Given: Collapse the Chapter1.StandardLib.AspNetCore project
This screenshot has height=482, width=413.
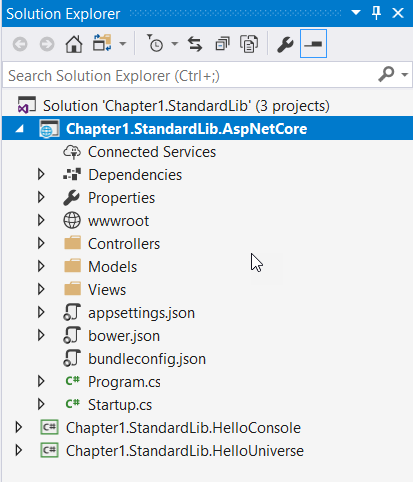Looking at the screenshot, I should 20,129.
